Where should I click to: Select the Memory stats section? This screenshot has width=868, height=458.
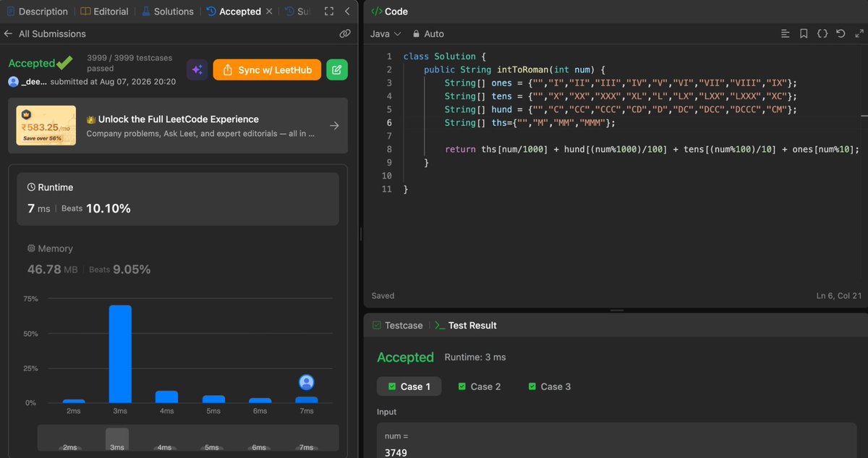pyautogui.click(x=178, y=259)
